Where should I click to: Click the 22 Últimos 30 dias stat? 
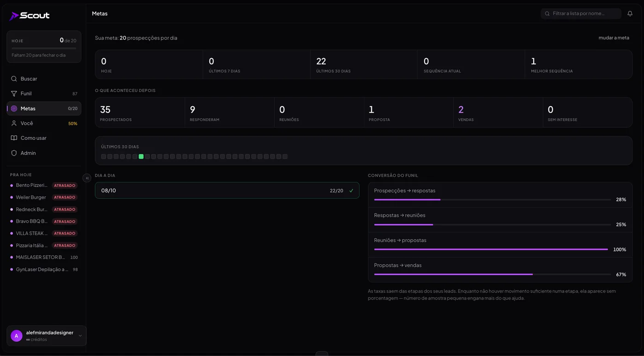pos(364,64)
